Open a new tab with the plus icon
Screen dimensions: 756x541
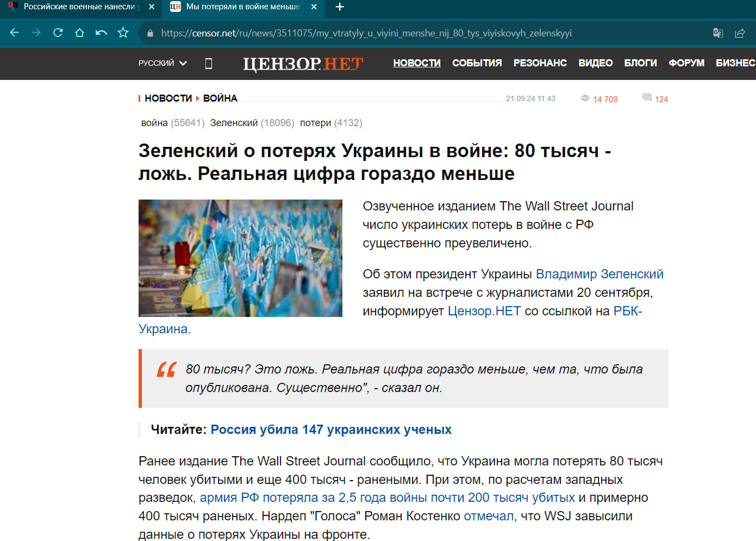pyautogui.click(x=340, y=7)
